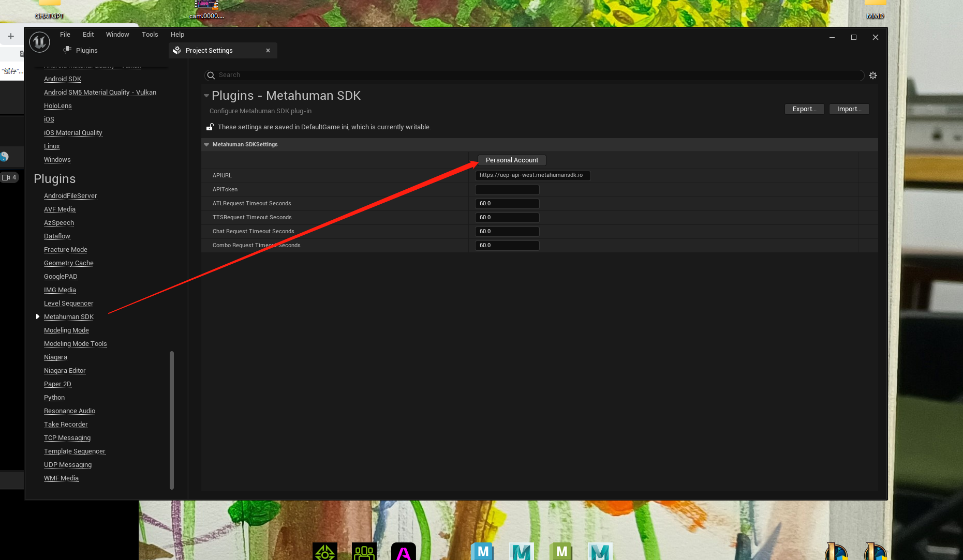Open Resonance Audio plugin settings

click(x=70, y=411)
